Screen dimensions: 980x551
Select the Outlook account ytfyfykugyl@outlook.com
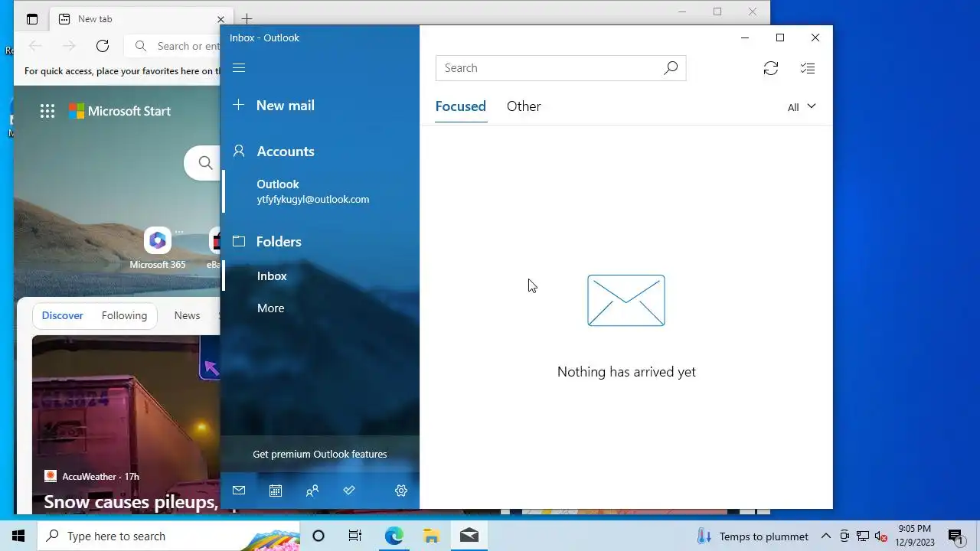pyautogui.click(x=322, y=191)
